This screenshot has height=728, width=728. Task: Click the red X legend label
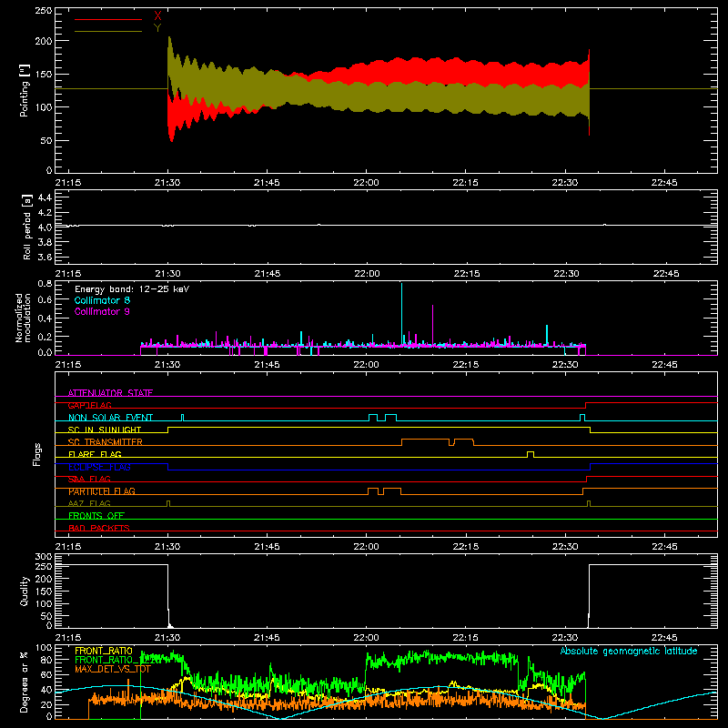pyautogui.click(x=157, y=16)
